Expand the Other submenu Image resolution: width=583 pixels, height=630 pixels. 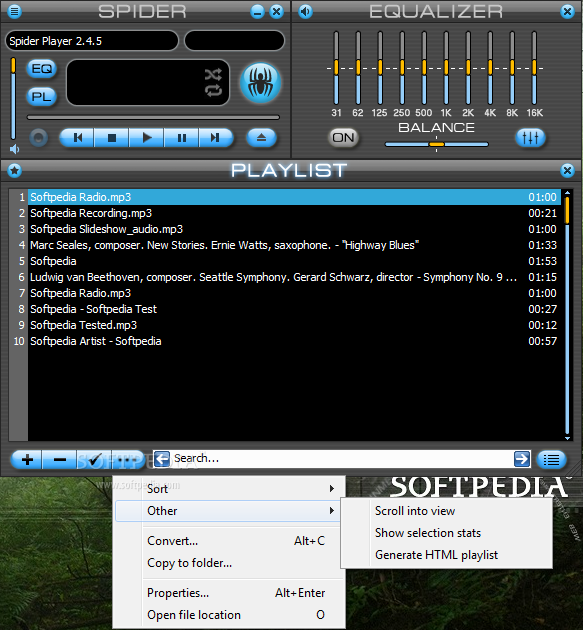click(228, 511)
